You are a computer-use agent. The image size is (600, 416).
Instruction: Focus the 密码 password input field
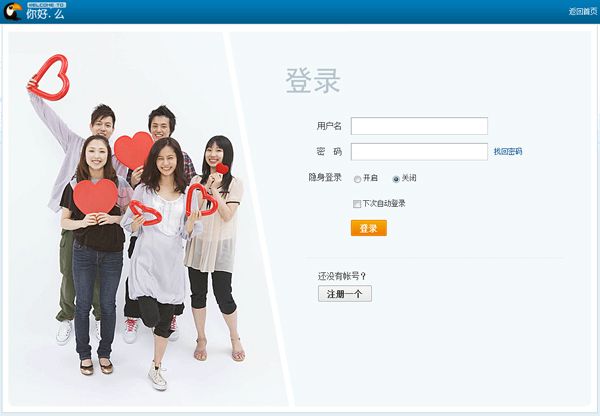point(419,152)
